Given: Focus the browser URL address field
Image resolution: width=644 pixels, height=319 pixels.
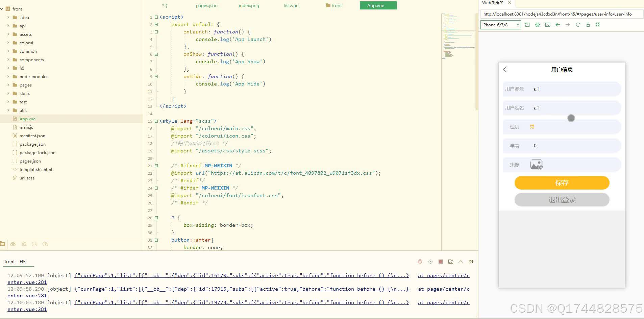Looking at the screenshot, I should click(x=562, y=14).
